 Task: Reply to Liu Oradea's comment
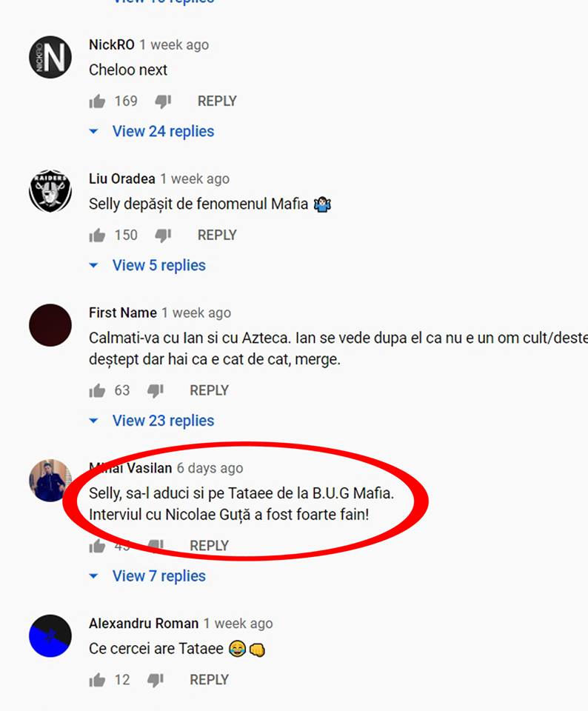coord(217,235)
